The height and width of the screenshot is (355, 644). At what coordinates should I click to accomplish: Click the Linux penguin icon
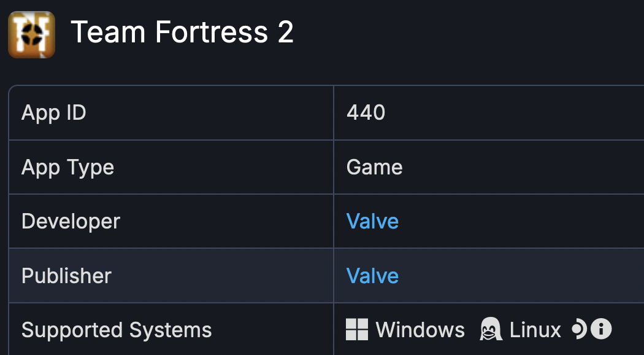[x=491, y=329]
